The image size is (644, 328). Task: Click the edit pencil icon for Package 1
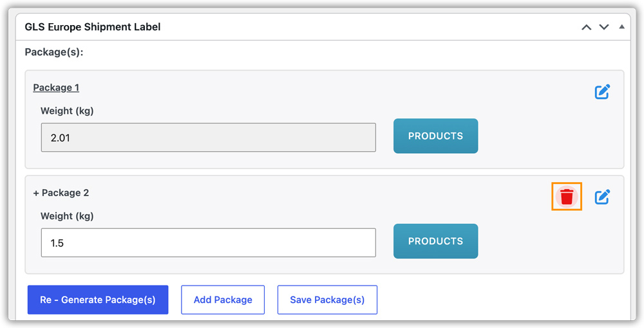(603, 92)
